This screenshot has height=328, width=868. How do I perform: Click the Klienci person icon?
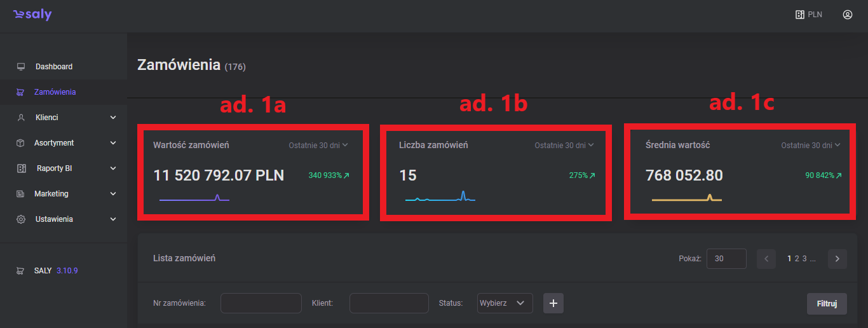[x=21, y=118]
